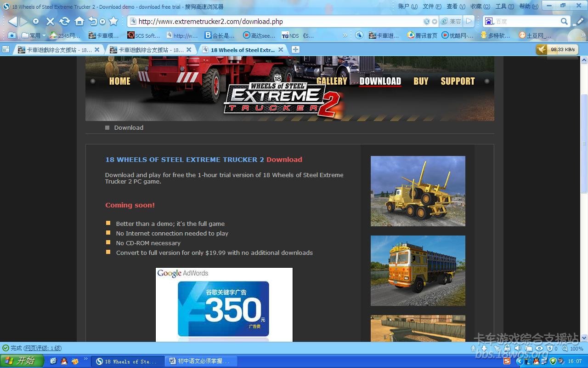Open the GALLERY page in site navigation
This screenshot has height=368, width=588.
[332, 81]
